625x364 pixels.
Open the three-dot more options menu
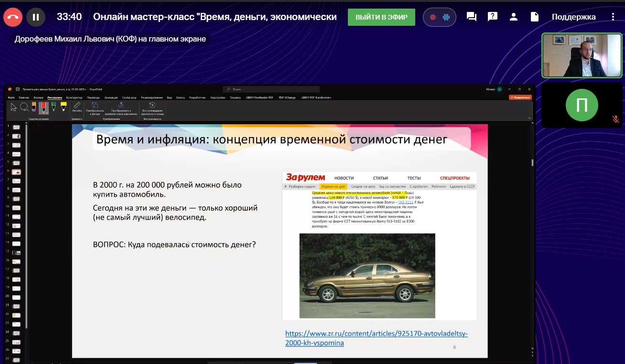pos(613,17)
